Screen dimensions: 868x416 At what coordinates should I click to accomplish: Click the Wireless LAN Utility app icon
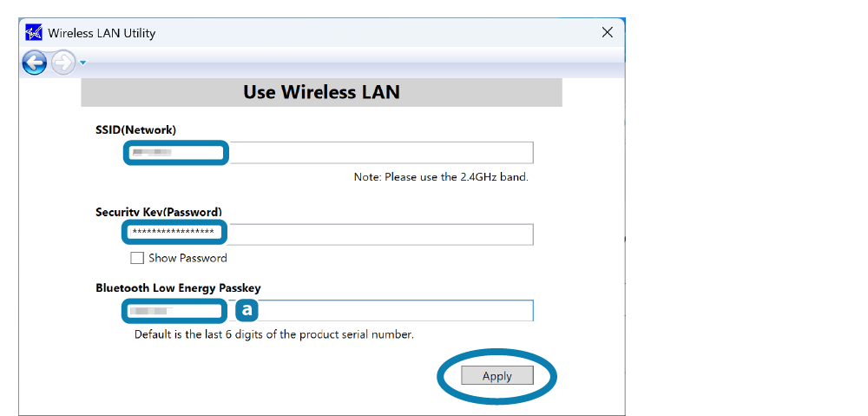click(34, 33)
